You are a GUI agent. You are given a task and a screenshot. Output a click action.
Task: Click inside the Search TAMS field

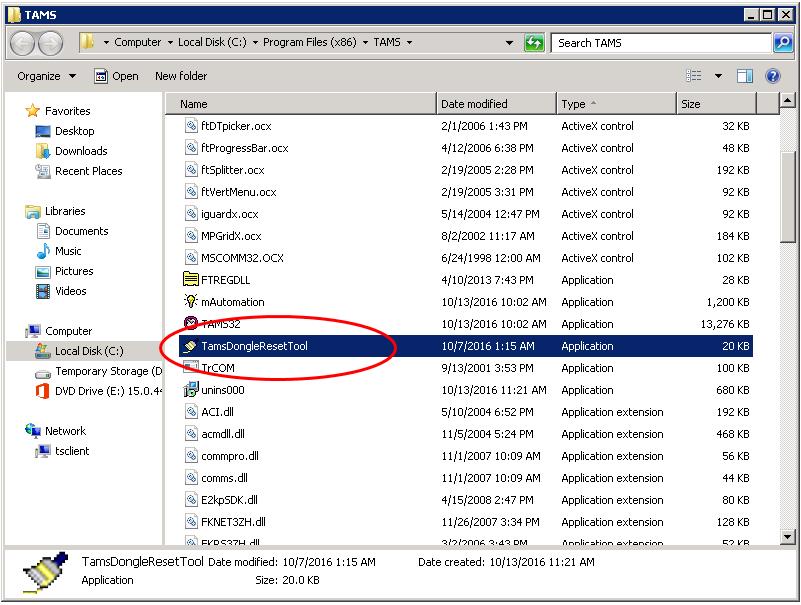661,43
